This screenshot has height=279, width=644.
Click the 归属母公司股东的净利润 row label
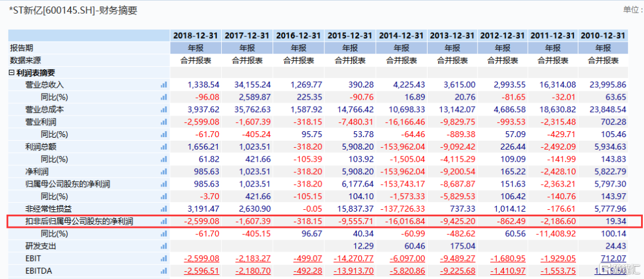(x=67, y=184)
